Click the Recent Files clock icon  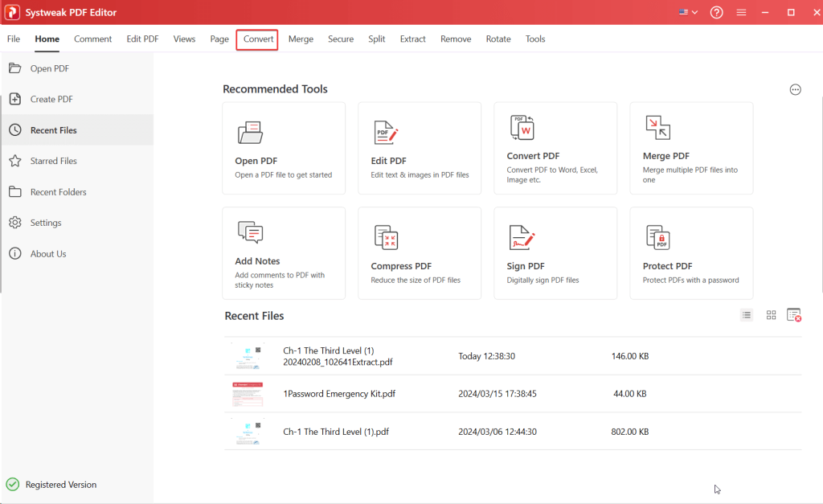pos(15,129)
